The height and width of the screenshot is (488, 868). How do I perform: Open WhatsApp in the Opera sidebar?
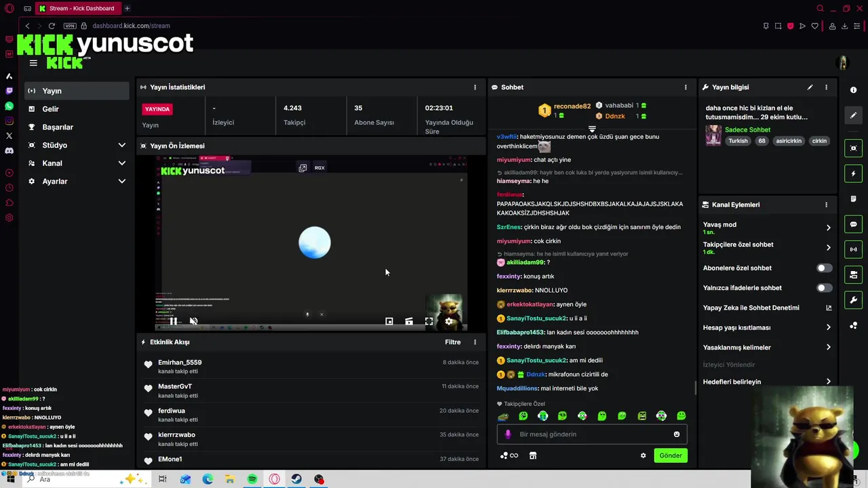coord(9,106)
